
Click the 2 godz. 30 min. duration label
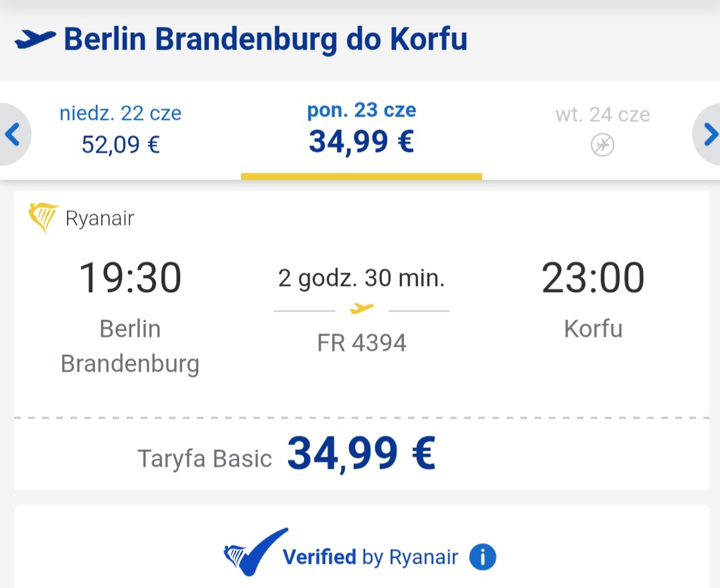[x=362, y=279]
